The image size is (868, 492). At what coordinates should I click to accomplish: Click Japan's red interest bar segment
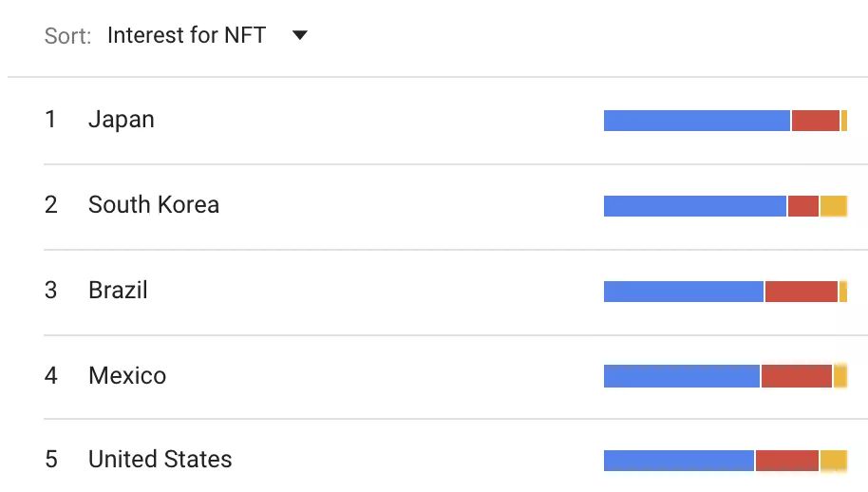(x=816, y=121)
